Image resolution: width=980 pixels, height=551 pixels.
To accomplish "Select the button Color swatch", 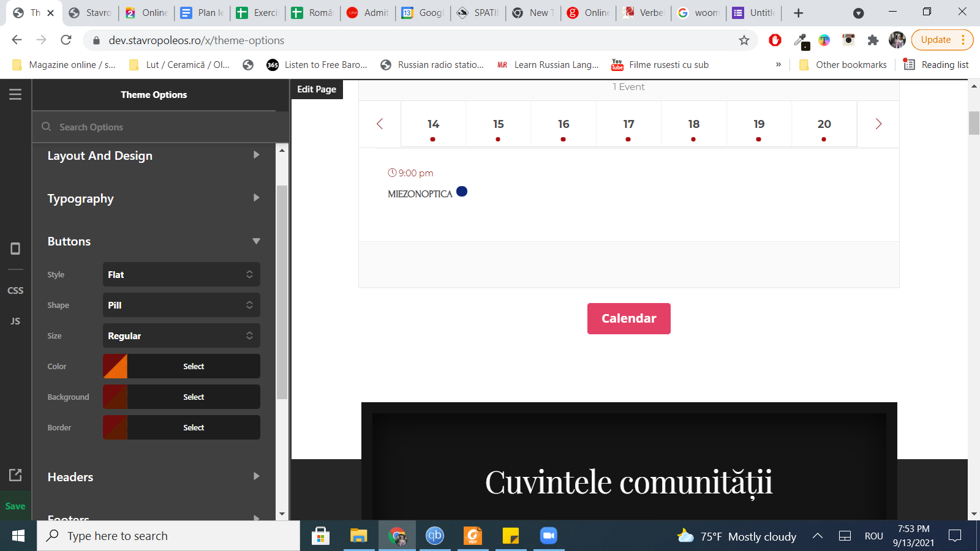I will click(x=115, y=367).
